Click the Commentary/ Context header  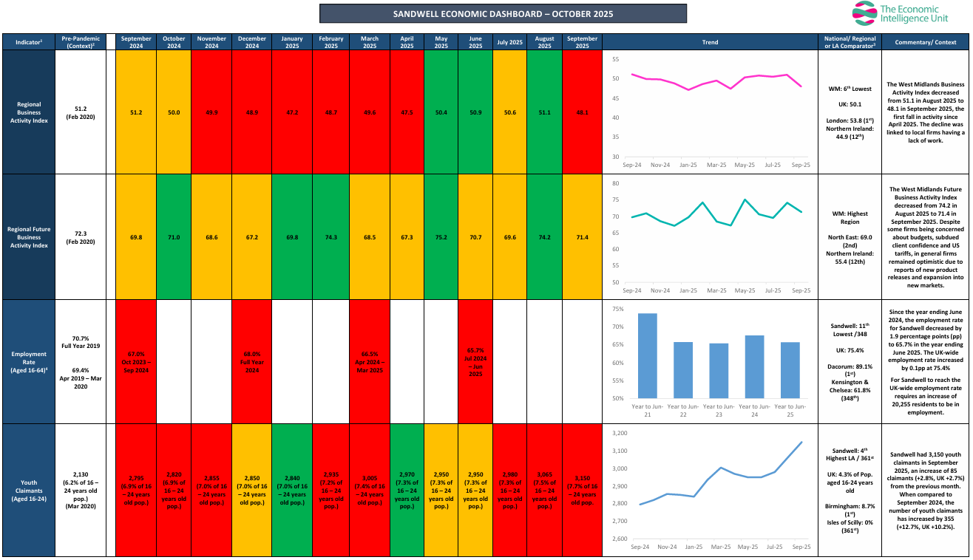pyautogui.click(x=926, y=42)
